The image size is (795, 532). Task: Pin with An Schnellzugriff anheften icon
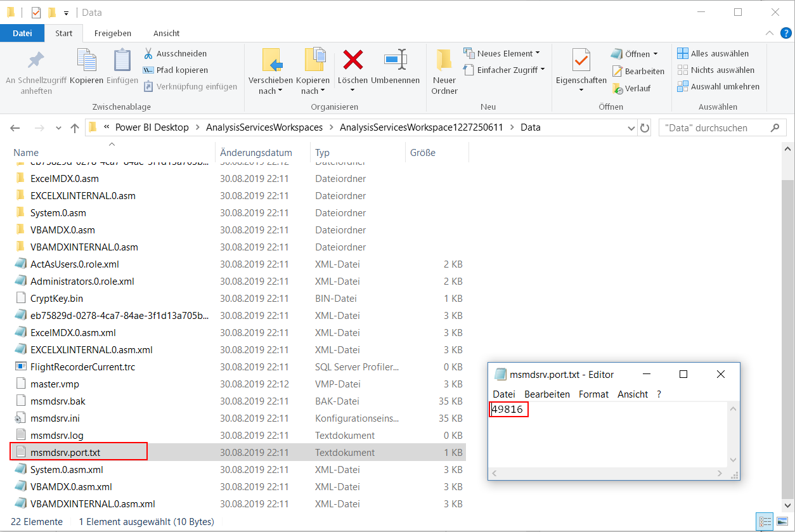(x=36, y=60)
